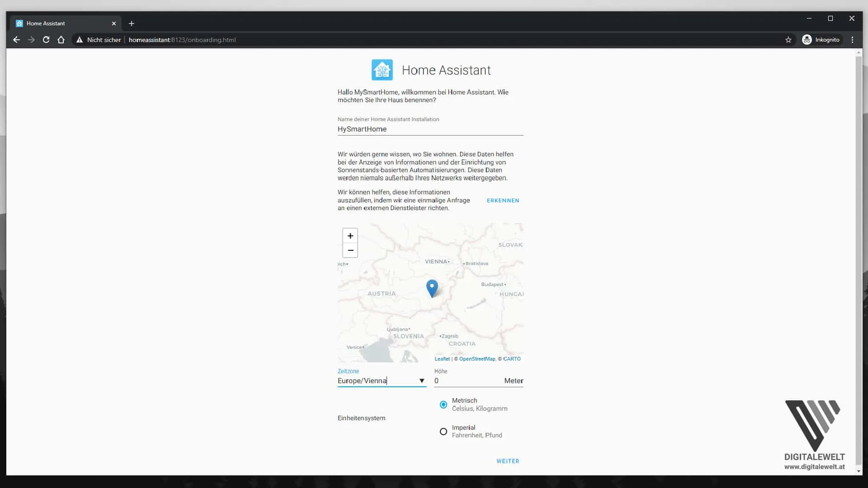Open a new browser tab
This screenshot has width=868, height=488.
(132, 23)
